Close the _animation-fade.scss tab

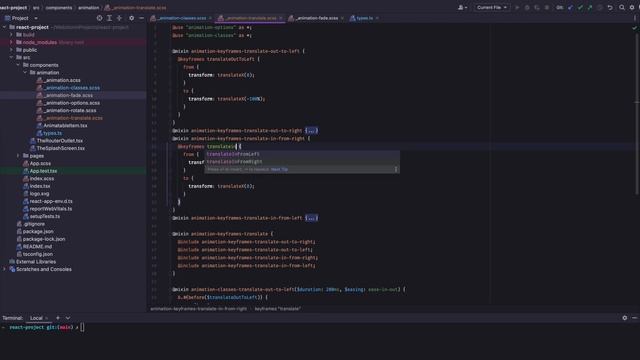click(342, 18)
